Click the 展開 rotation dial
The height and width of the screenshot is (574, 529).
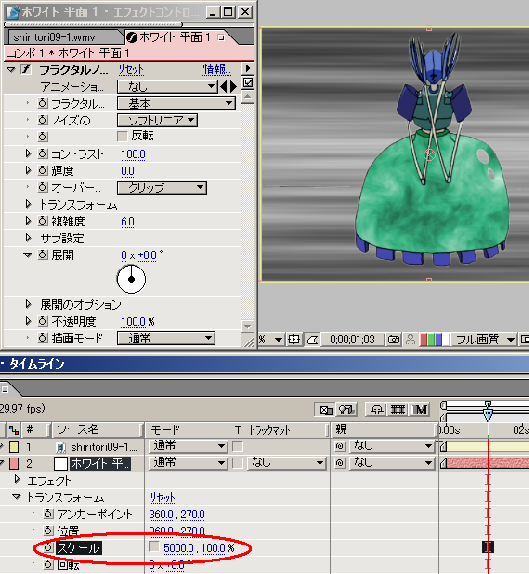tap(131, 279)
